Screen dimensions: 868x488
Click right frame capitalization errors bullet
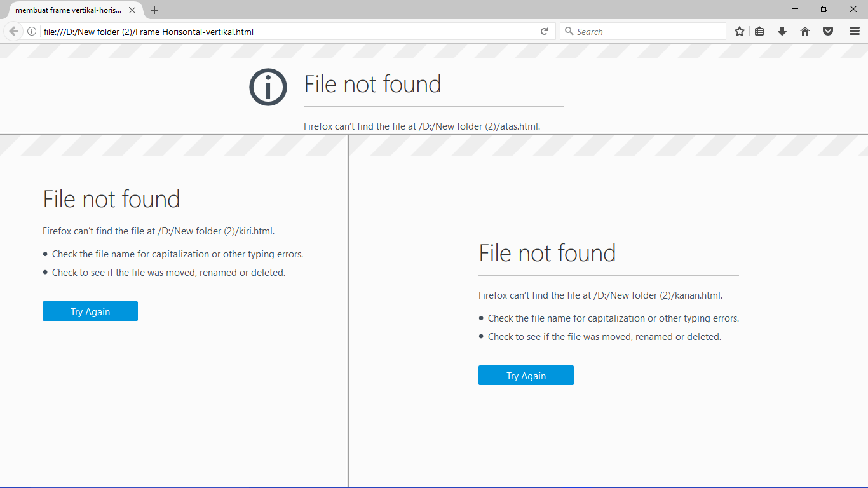613,318
